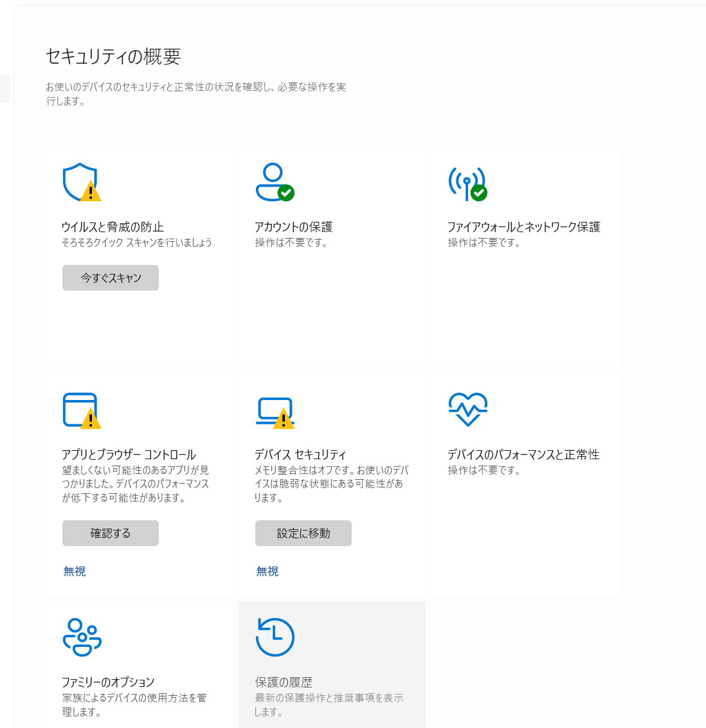706x728 pixels.
Task: Select the ウイルスと脅威の防止 heading
Action: (113, 226)
